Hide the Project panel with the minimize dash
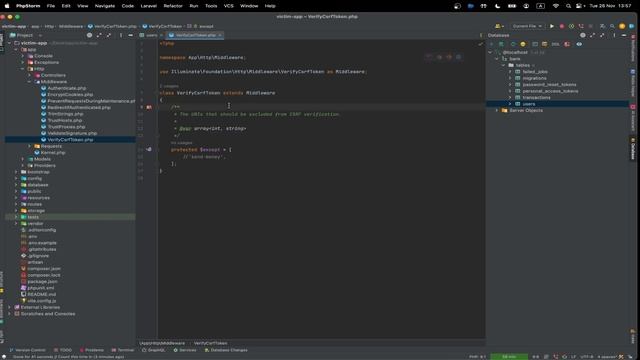Viewport: 640px width, 360px height. click(131, 35)
